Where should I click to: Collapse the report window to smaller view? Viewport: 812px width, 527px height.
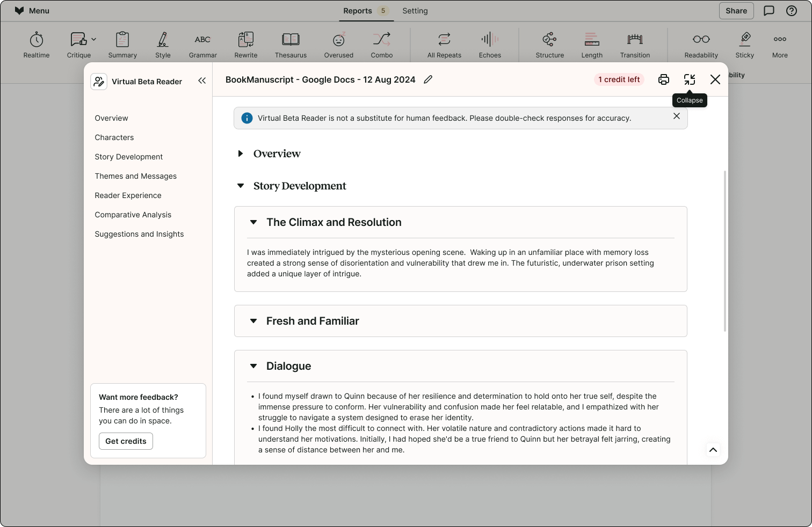[x=690, y=79]
